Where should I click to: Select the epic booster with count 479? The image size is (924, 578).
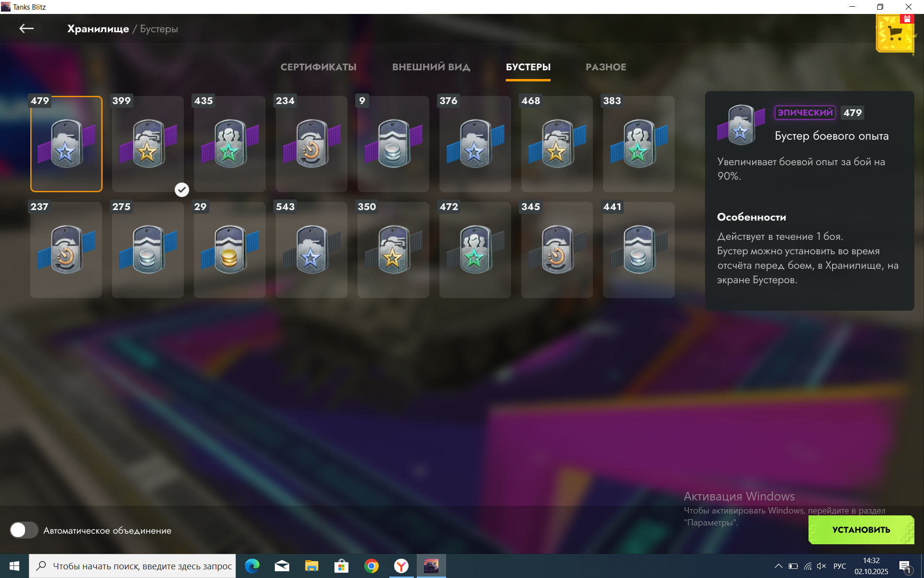[66, 144]
